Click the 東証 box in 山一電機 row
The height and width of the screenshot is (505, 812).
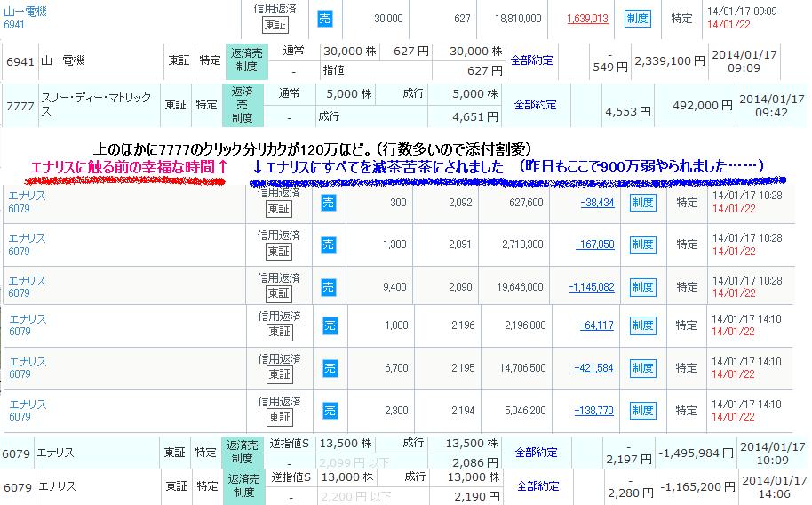point(275,24)
